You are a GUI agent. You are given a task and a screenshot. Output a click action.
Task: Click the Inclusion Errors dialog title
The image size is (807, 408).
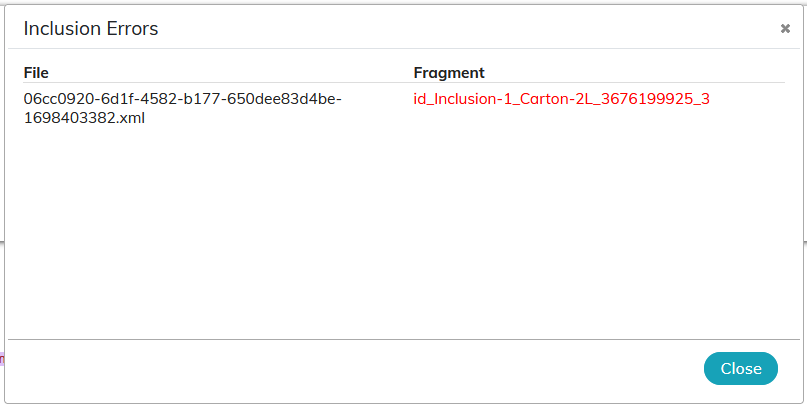point(91,29)
